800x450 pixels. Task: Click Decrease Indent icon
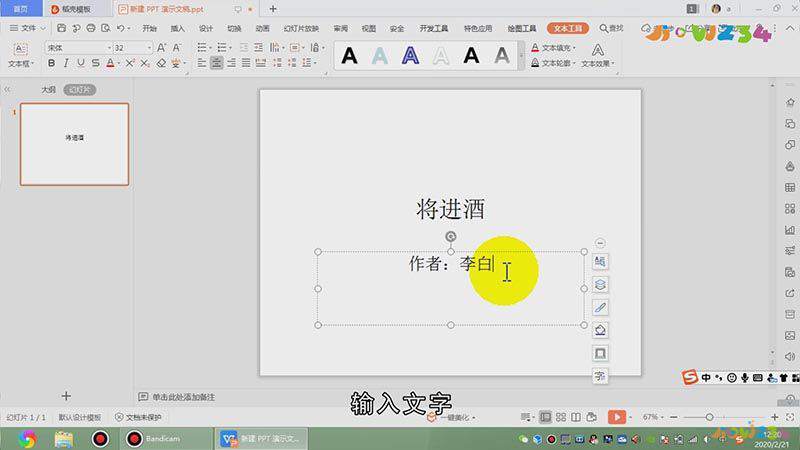(244, 47)
